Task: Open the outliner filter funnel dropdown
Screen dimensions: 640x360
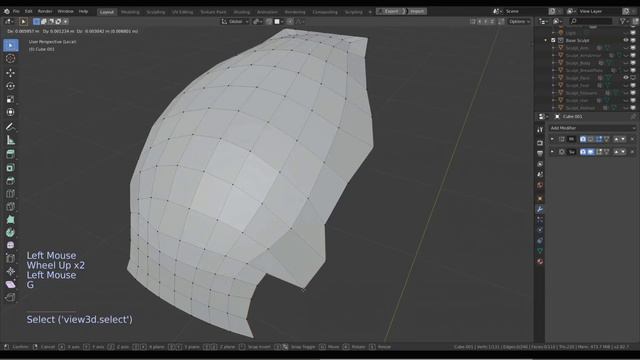Action: 624,21
